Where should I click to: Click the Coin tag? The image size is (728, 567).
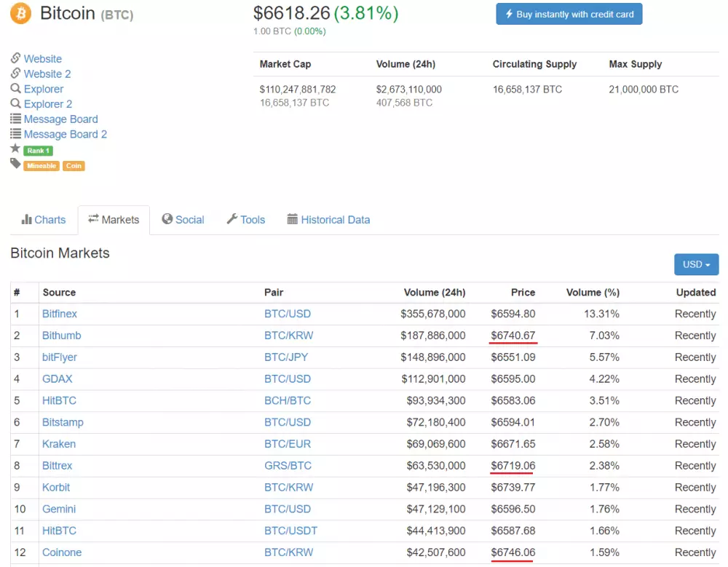(74, 165)
